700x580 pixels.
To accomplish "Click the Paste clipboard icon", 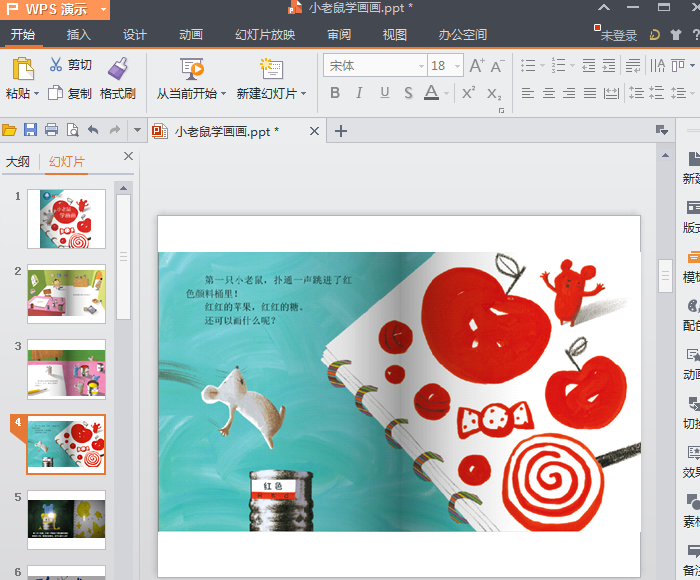I will coord(23,69).
